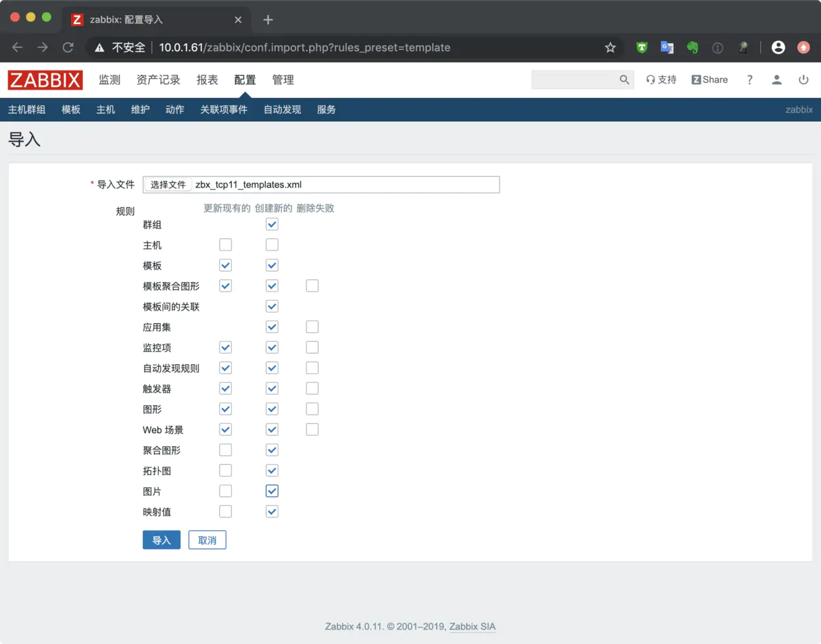Open Zabbix help via the question mark icon
821x644 pixels.
749,79
